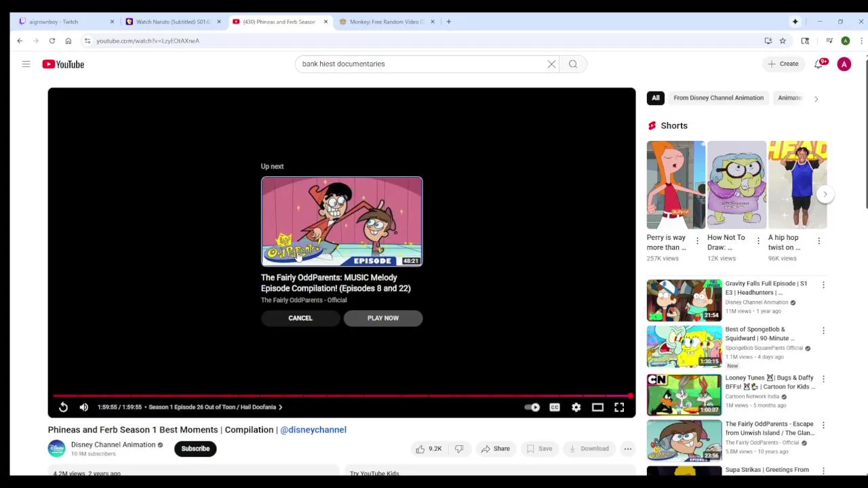Switch to theater mode
This screenshot has height=488, width=868.
click(597, 407)
